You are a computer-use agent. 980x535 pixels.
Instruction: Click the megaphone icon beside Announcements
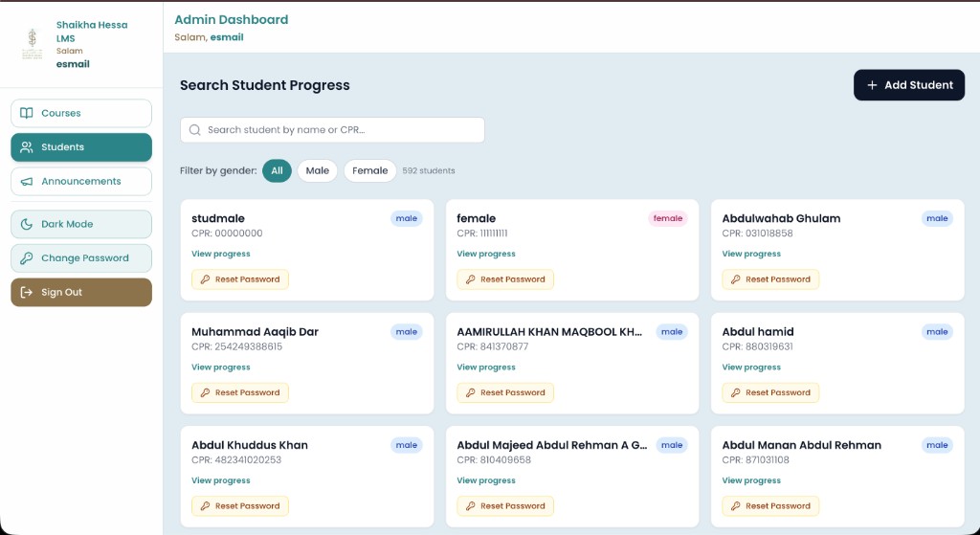click(x=26, y=181)
